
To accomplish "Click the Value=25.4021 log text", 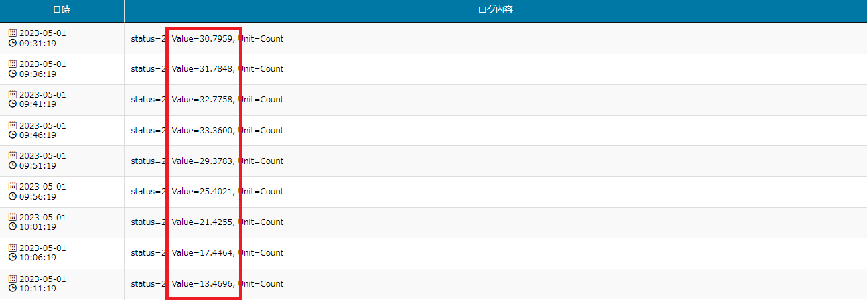I will coord(202,192).
